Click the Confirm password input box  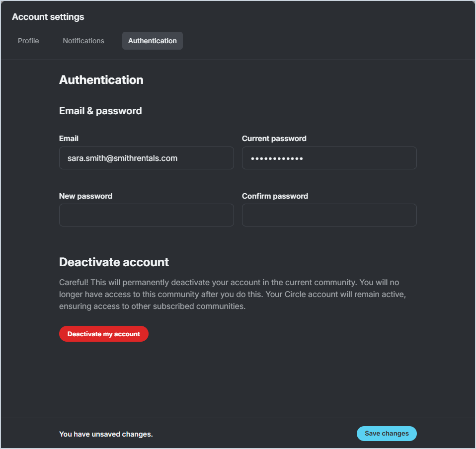click(x=329, y=215)
